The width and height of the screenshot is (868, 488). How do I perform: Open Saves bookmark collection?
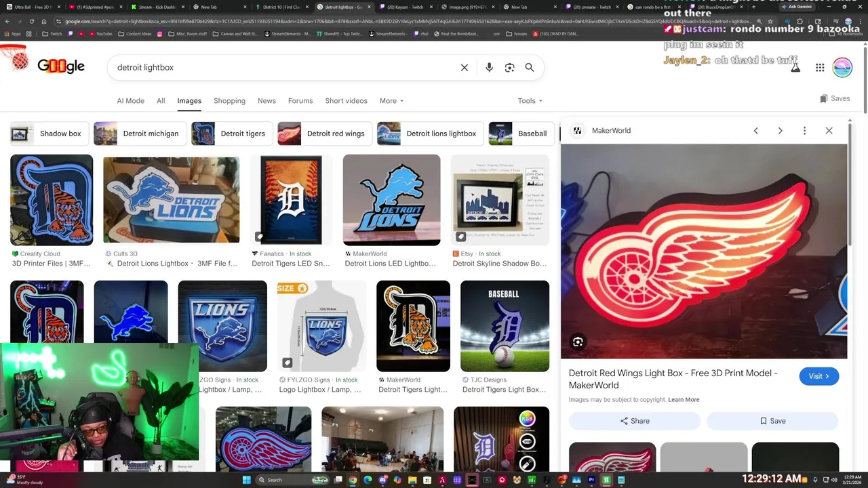tap(835, 98)
